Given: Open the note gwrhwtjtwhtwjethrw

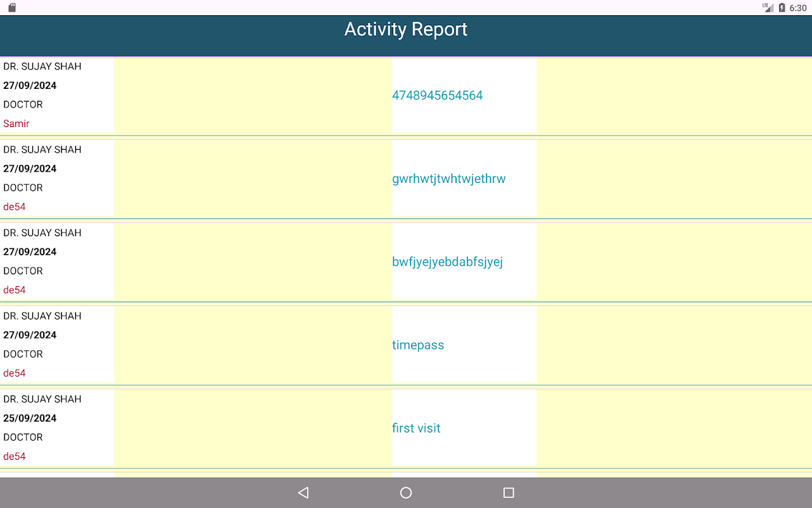Looking at the screenshot, I should tap(449, 178).
